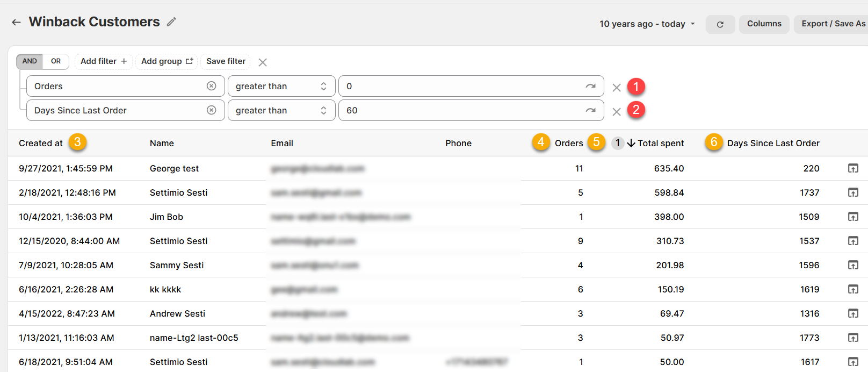Click the pencil icon to rename the report
This screenshot has height=372, width=868.
tap(171, 22)
